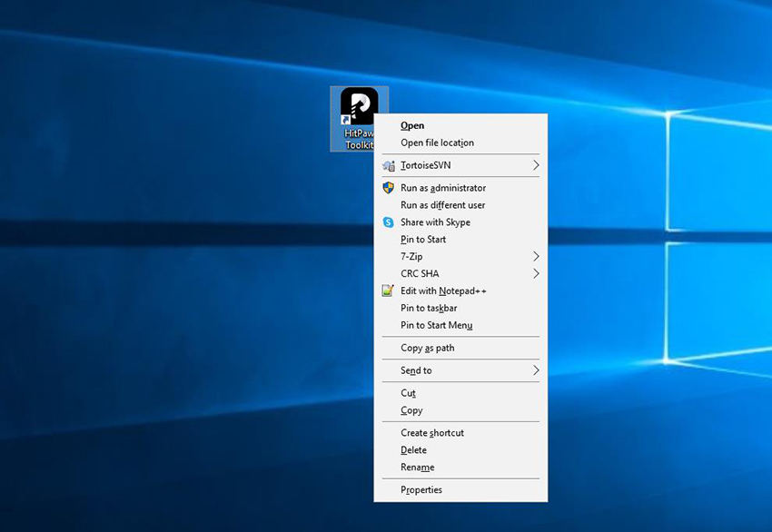Choose Pin to Start option
The height and width of the screenshot is (532, 772).
pos(423,240)
